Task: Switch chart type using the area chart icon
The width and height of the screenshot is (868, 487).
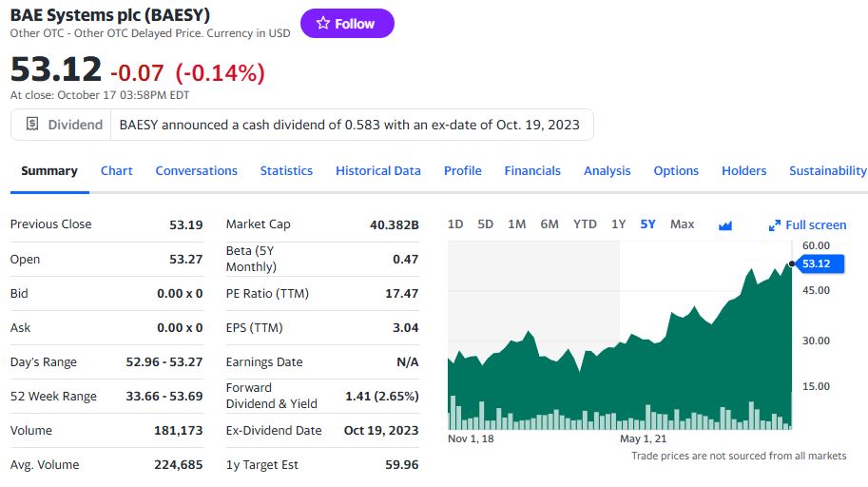Action: [x=724, y=224]
